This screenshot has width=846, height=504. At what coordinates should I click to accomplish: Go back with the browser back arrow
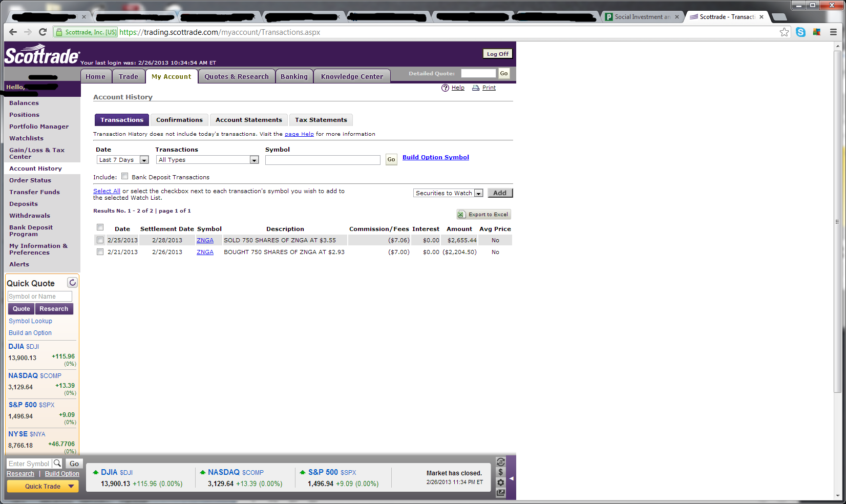(13, 32)
